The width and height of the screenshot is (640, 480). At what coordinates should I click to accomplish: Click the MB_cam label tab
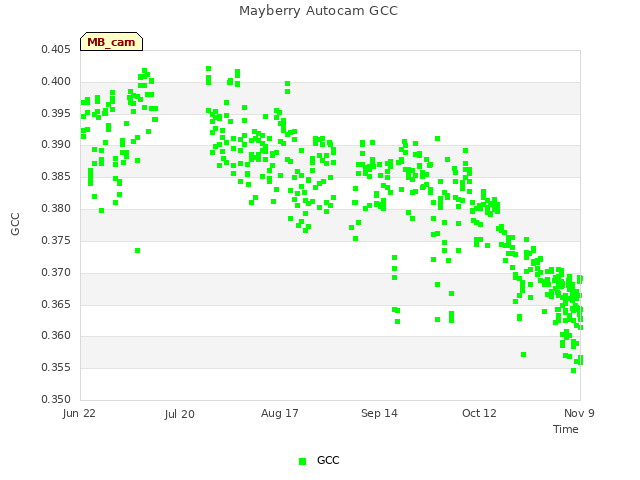[111, 42]
